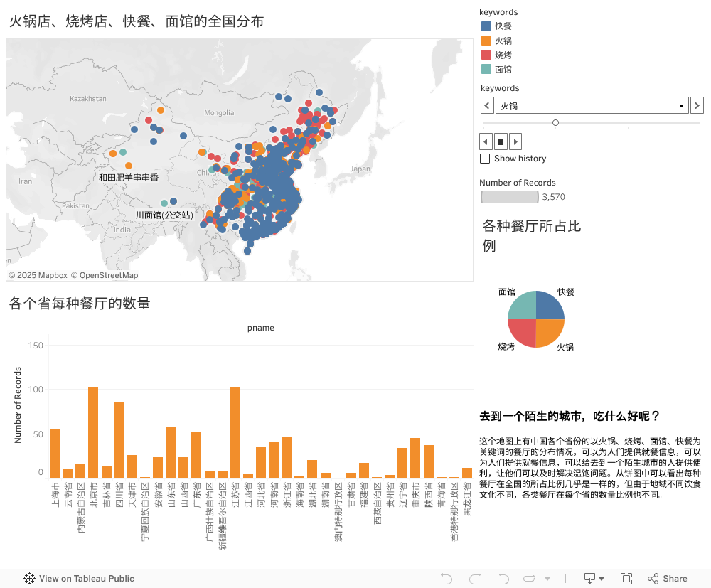Screen dimensions: 711x588
Task: Click the Undo icon in the bottom toolbar
Action: [447, 578]
